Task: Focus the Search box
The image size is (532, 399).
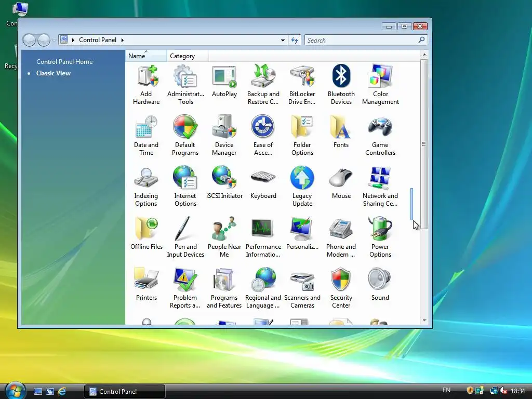Action: tap(366, 41)
